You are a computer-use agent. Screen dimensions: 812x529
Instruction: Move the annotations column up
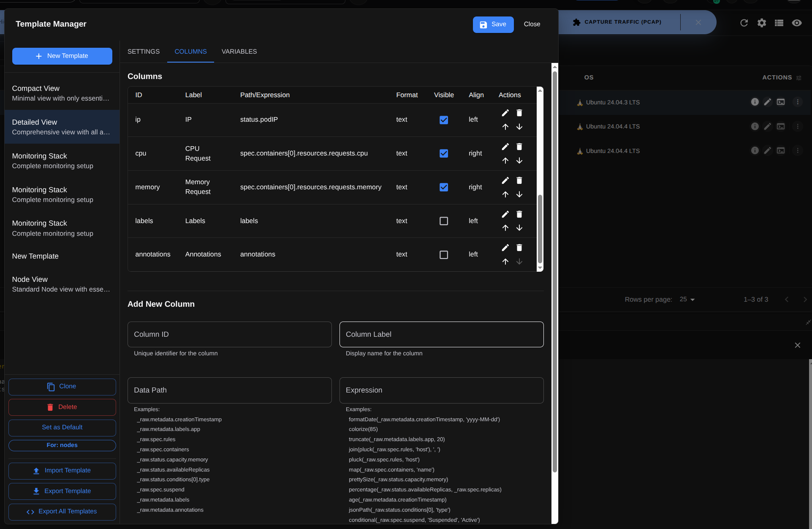(505, 262)
